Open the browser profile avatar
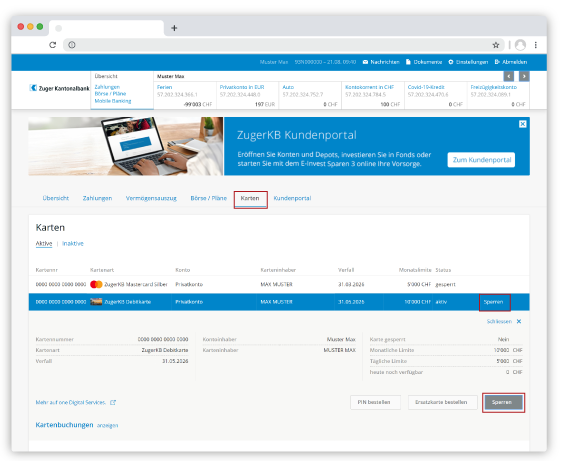Image resolution: width=574 pixels, height=461 pixels. click(x=520, y=45)
